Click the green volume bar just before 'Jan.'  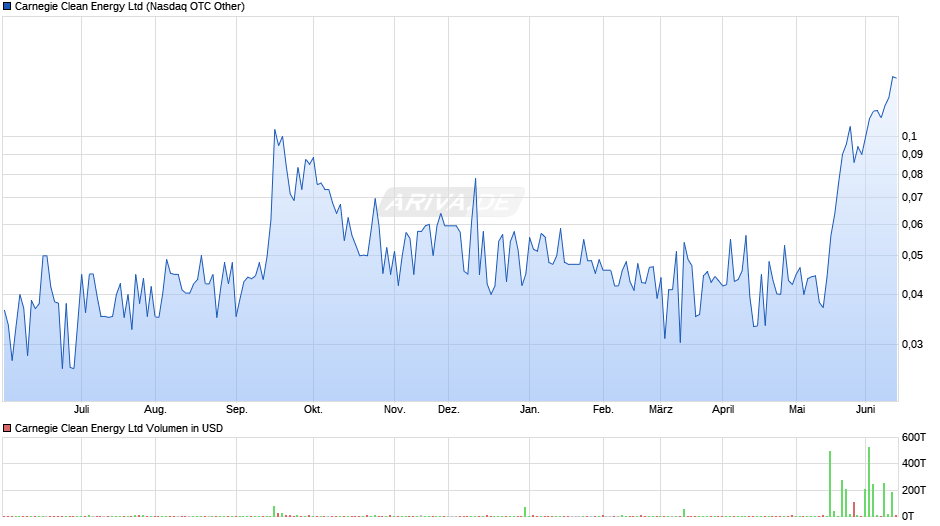525,512
